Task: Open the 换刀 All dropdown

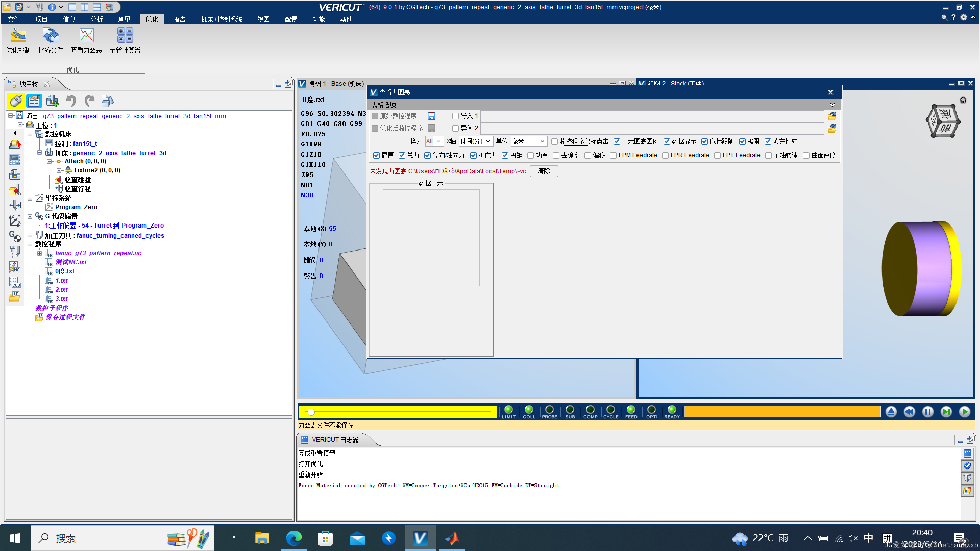Action: (x=433, y=142)
